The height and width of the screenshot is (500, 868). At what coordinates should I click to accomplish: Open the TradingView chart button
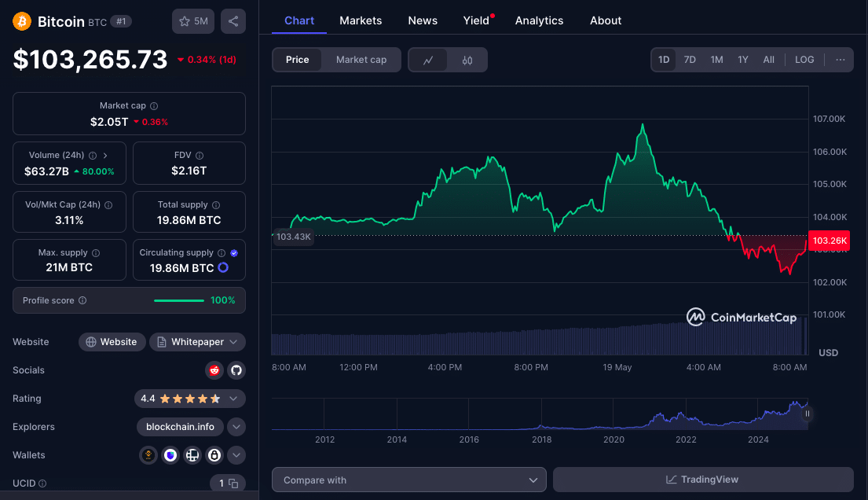(x=703, y=480)
